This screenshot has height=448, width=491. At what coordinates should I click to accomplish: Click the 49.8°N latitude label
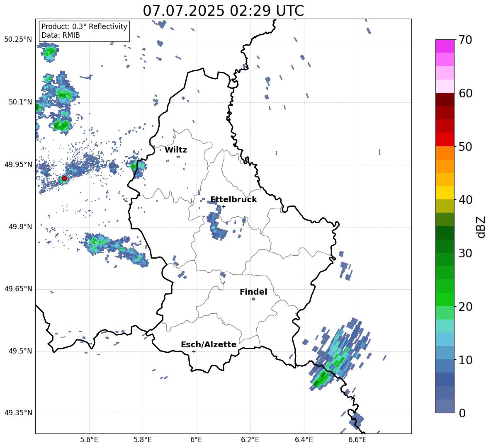20,227
